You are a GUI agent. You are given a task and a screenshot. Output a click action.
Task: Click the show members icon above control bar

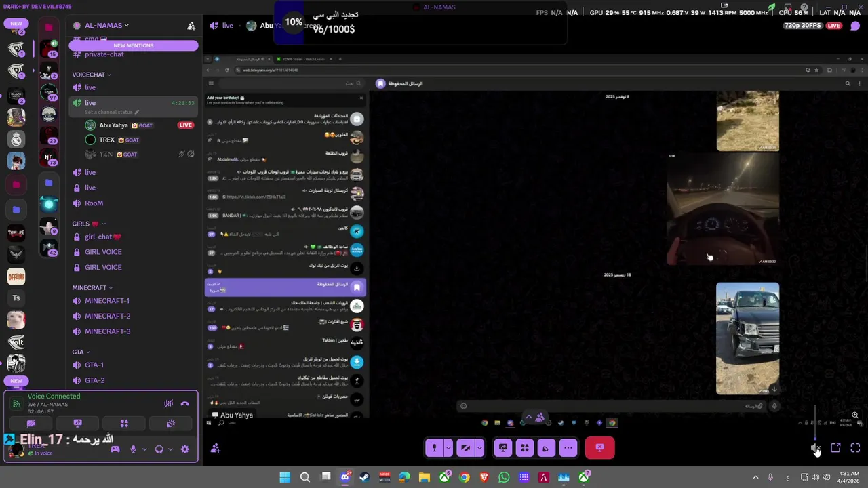540,418
